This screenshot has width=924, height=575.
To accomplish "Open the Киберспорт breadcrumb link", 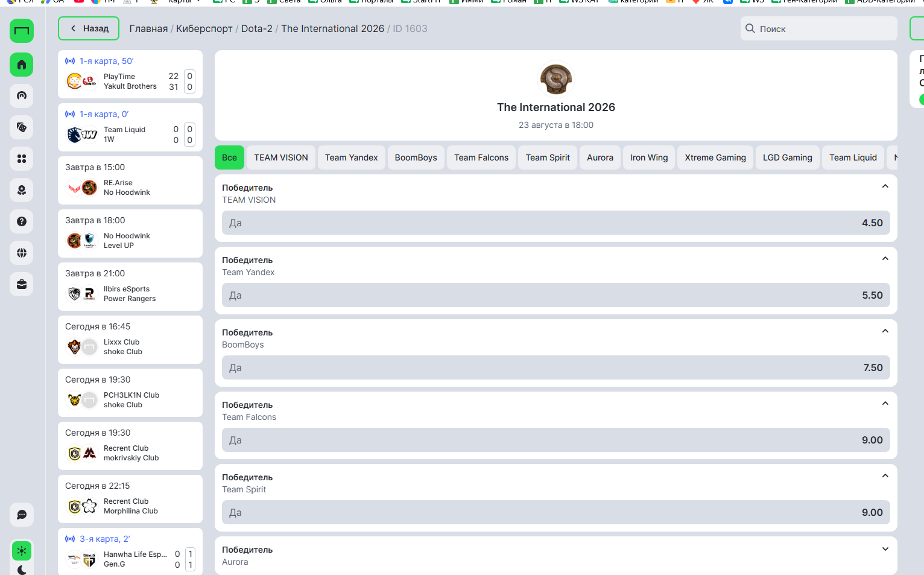I will coord(204,28).
